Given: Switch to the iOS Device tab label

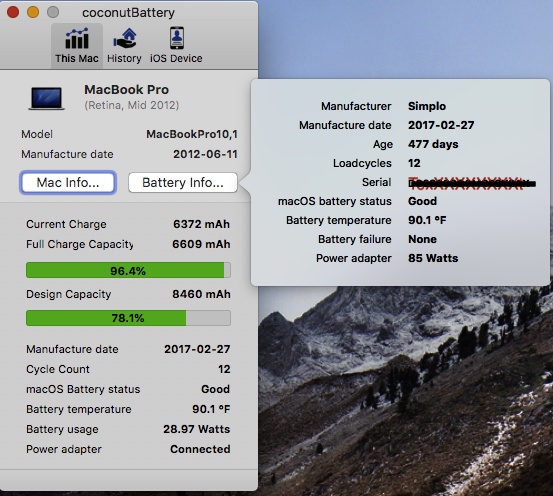Looking at the screenshot, I should pyautogui.click(x=176, y=58).
